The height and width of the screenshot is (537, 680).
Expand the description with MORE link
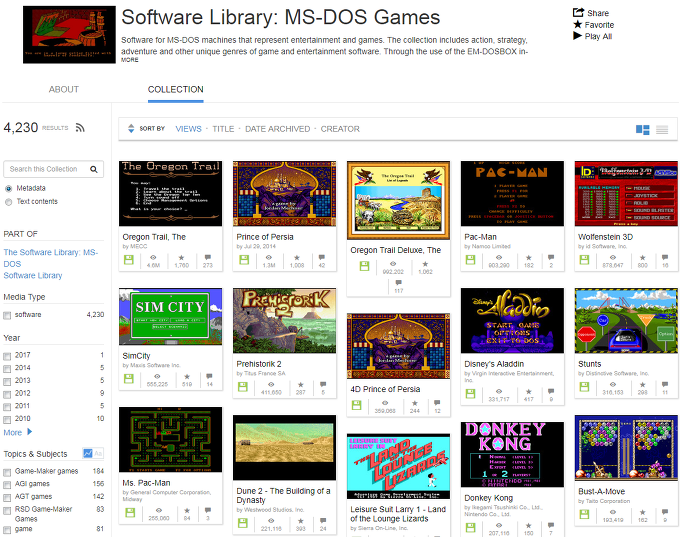tap(130, 60)
